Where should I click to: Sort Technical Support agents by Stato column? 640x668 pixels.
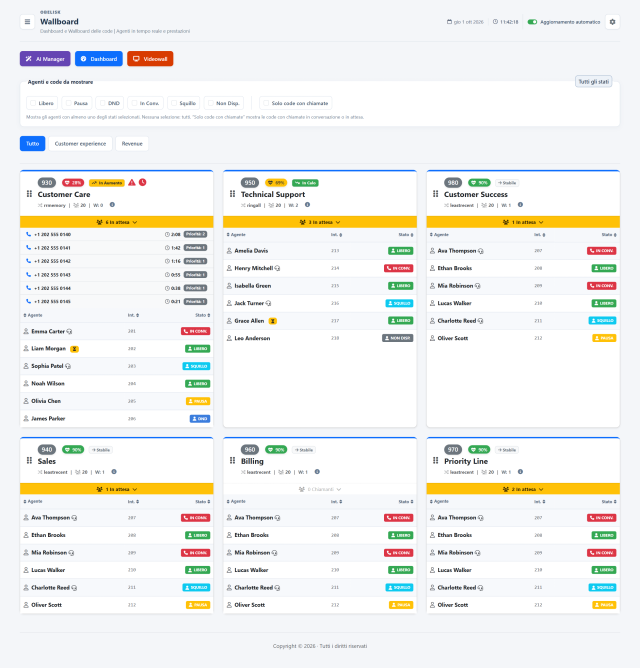[x=405, y=235]
